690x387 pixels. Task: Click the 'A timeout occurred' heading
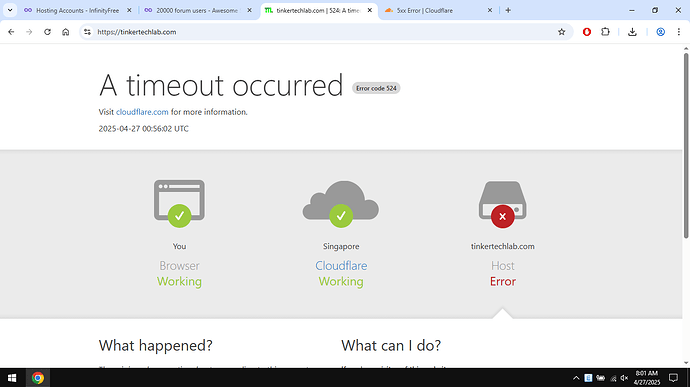(221, 85)
